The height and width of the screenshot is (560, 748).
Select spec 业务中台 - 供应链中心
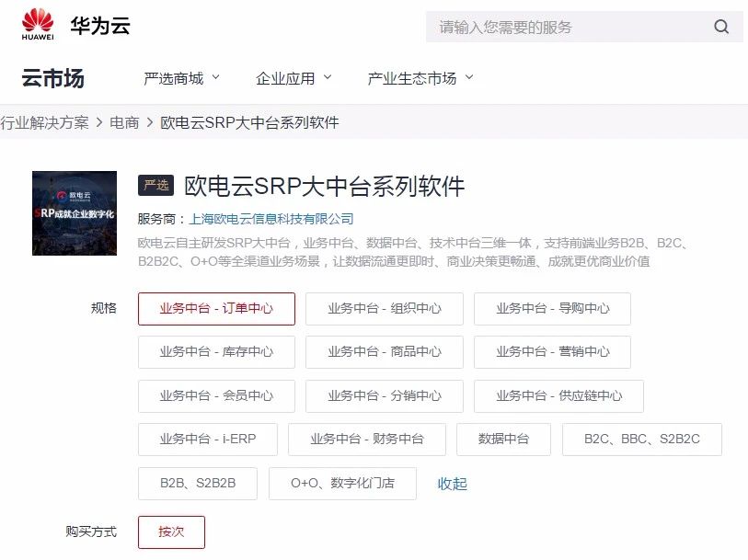pyautogui.click(x=559, y=396)
